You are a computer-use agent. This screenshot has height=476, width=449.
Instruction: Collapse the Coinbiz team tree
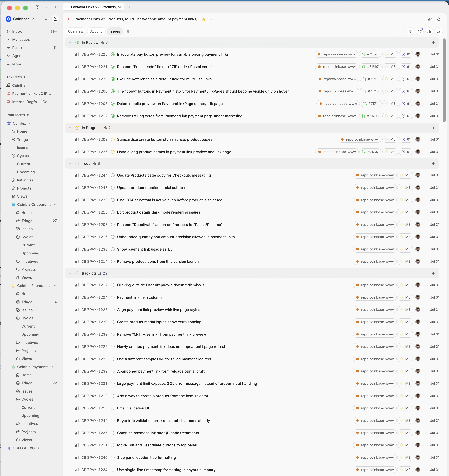click(x=30, y=124)
